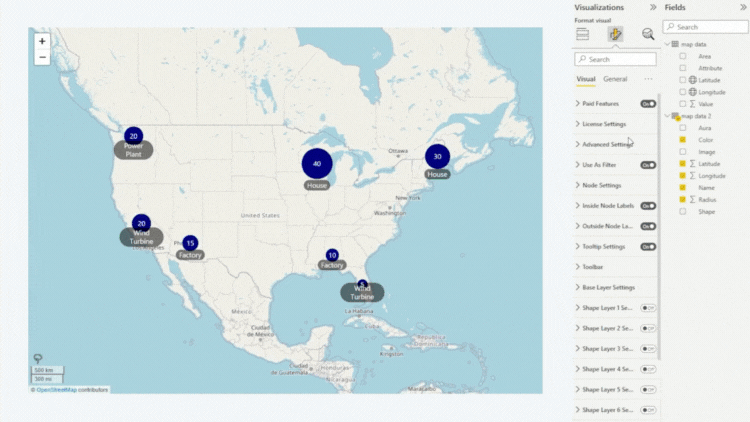Switch to the General tab

click(x=615, y=79)
